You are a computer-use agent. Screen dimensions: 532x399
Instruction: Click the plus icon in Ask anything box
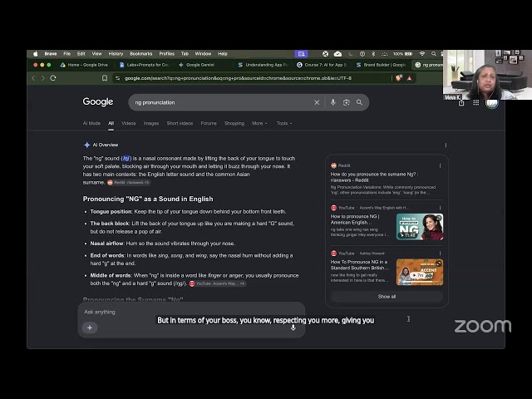90,328
